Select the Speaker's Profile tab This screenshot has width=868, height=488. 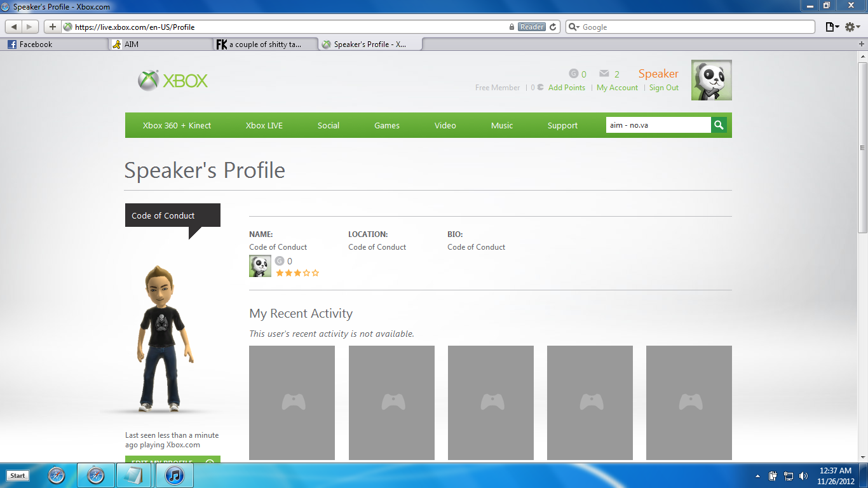click(369, 44)
